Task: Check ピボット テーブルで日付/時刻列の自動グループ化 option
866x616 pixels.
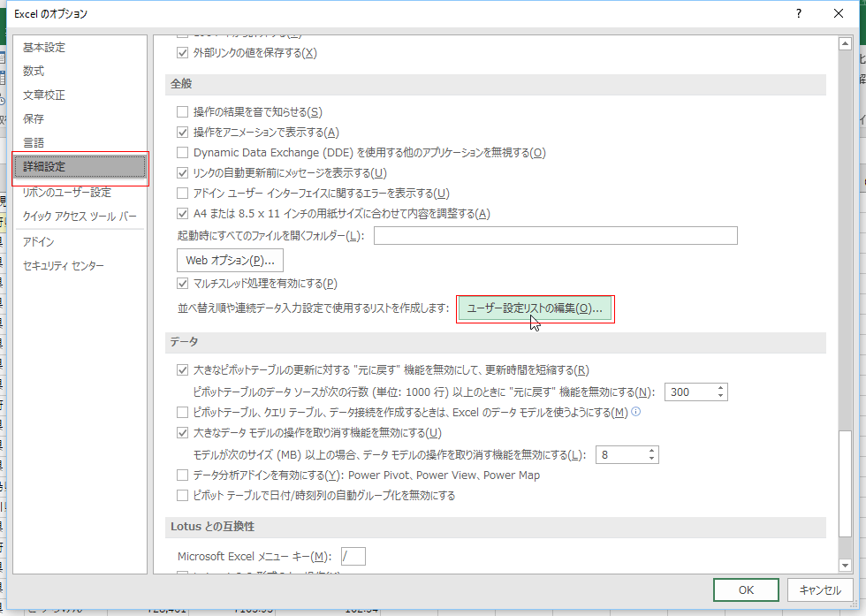Action: (182, 496)
